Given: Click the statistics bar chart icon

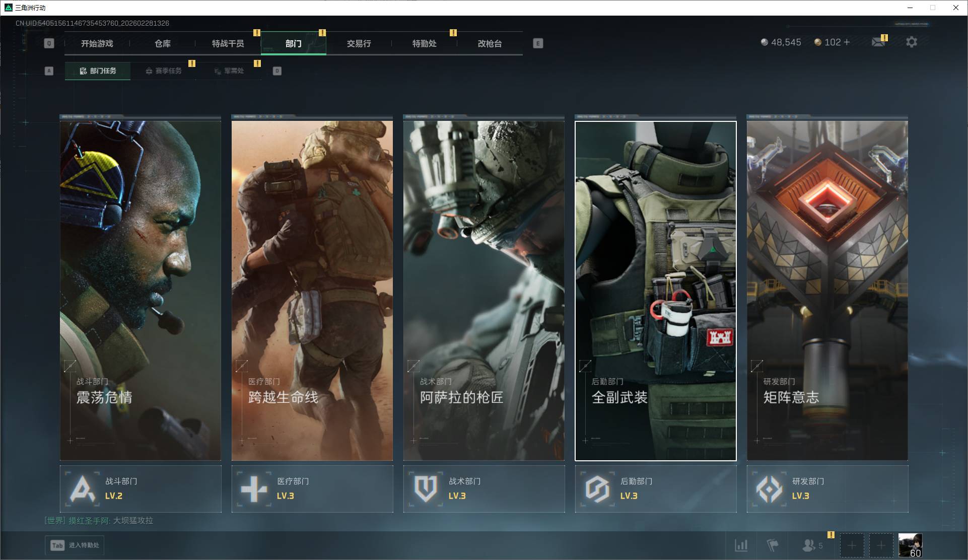Looking at the screenshot, I should tap(741, 545).
